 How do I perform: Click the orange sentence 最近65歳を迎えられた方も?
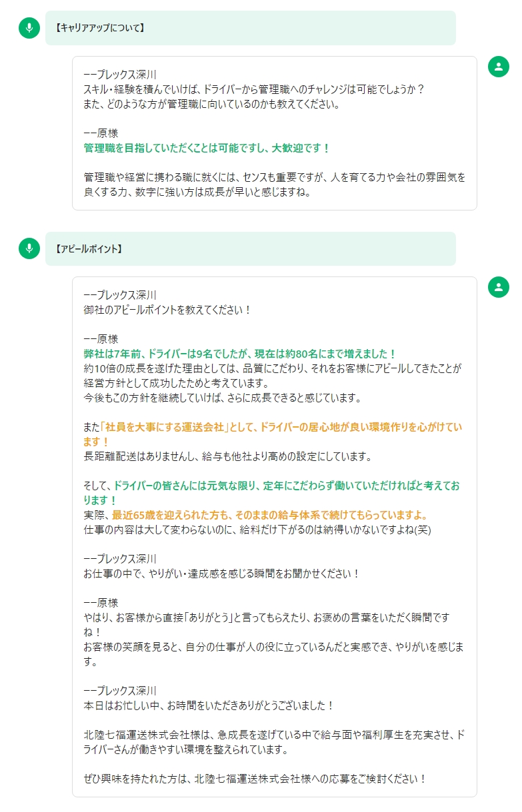point(270,515)
